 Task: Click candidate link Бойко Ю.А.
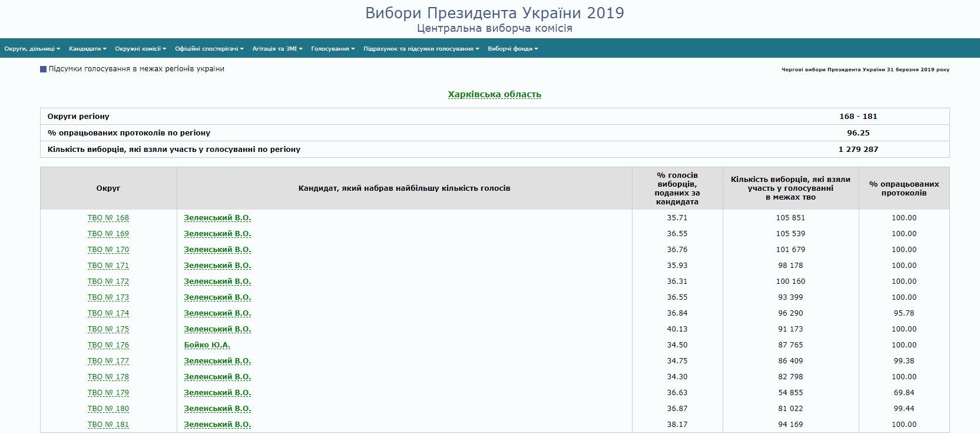click(207, 345)
